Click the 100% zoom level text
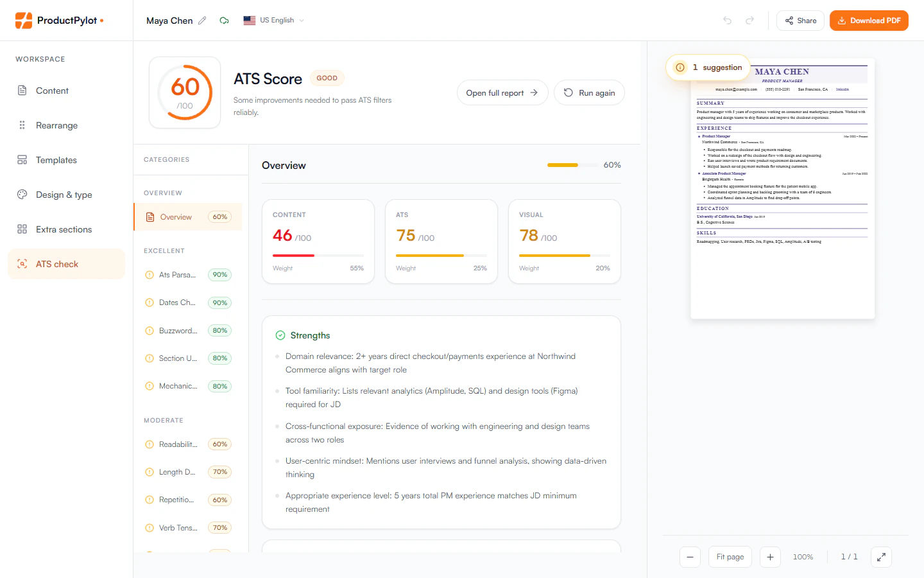Screen dimensions: 924x578 pyautogui.click(x=803, y=557)
